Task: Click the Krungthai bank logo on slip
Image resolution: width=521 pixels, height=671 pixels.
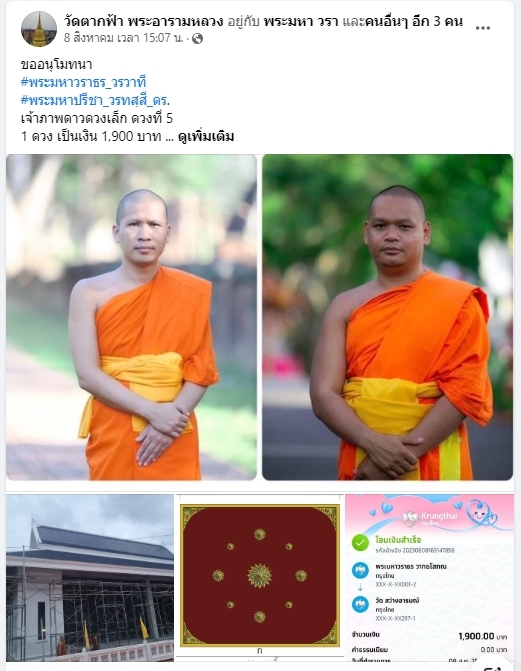Action: [x=410, y=518]
